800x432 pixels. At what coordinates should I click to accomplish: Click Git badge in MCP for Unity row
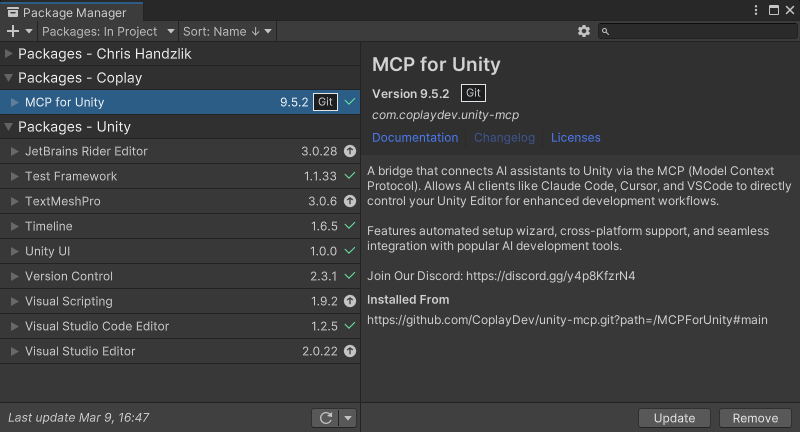coord(325,101)
